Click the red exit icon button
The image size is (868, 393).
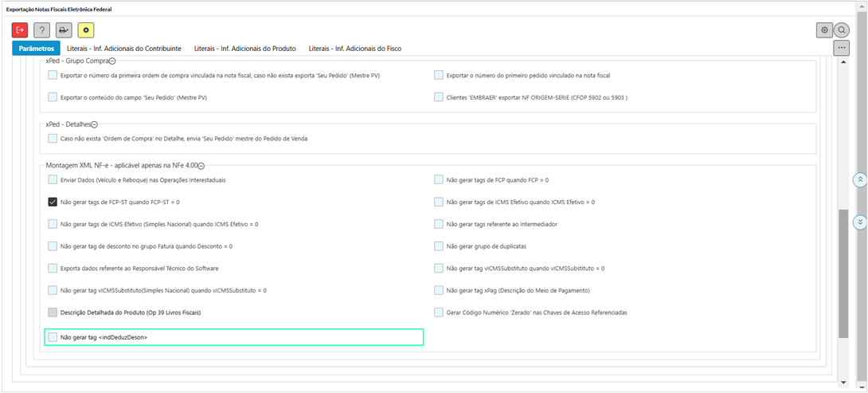point(20,30)
